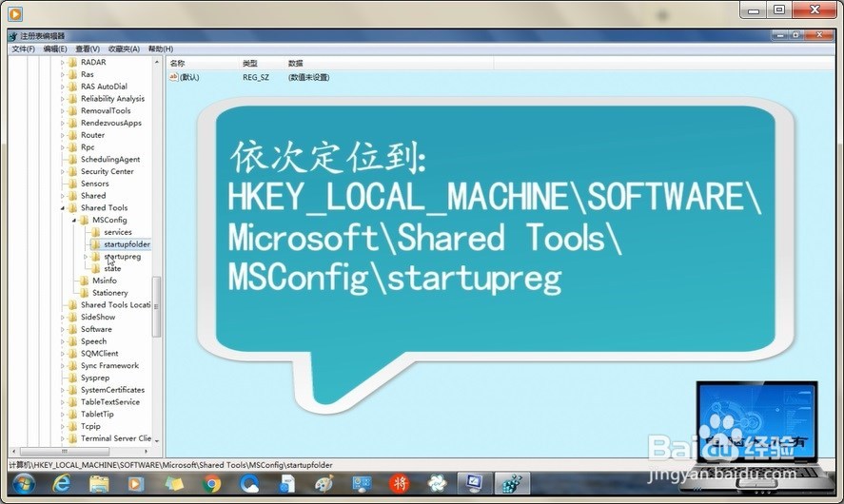Image resolution: width=844 pixels, height=504 pixels.
Task: Select the Shared Tools Location key
Action: 116,305
